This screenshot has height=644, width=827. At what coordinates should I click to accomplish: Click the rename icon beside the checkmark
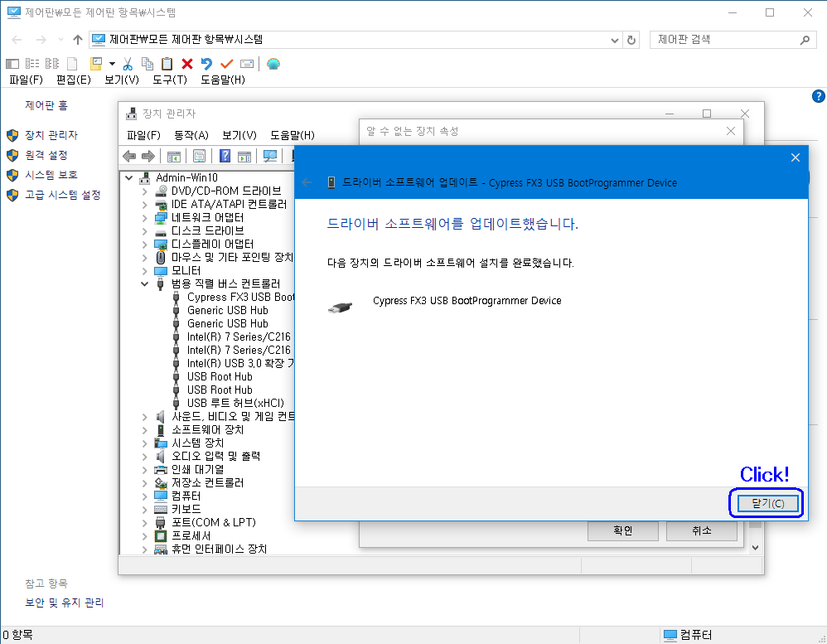coord(247,64)
